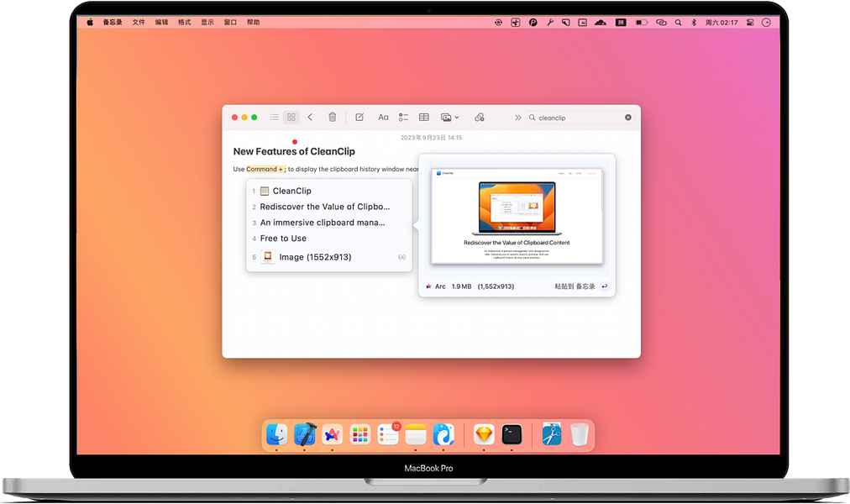Open Xcode from the Dock
This screenshot has height=504, width=850.
305,434
